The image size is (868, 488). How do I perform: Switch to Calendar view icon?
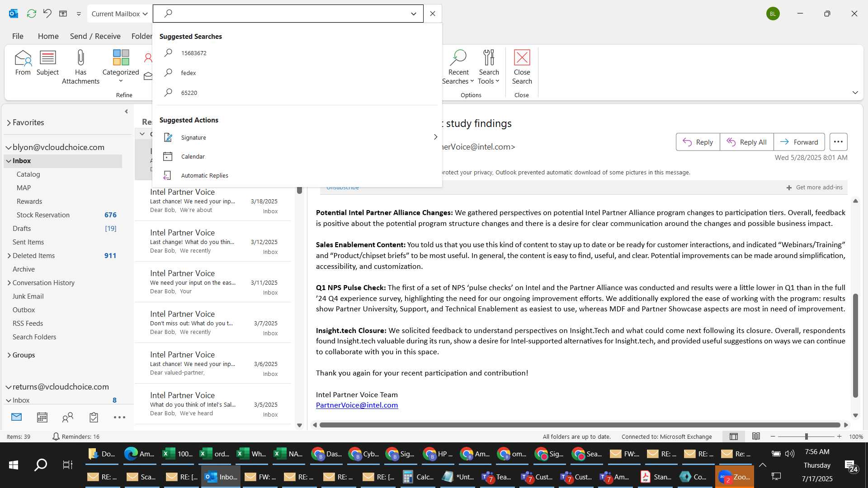42,417
